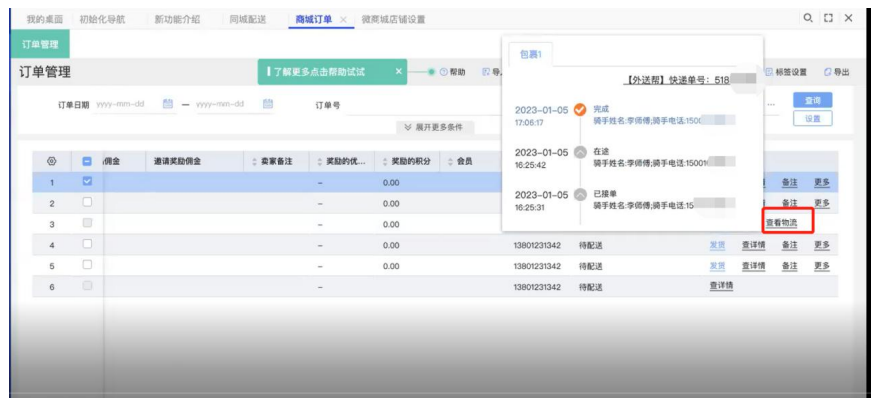Open the start date calendar picker
The width and height of the screenshot is (872, 398).
(x=168, y=103)
